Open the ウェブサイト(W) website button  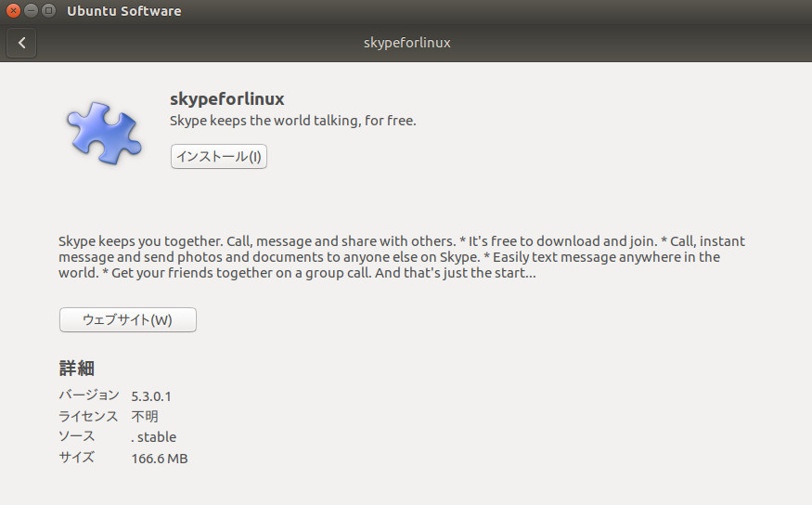tap(128, 319)
